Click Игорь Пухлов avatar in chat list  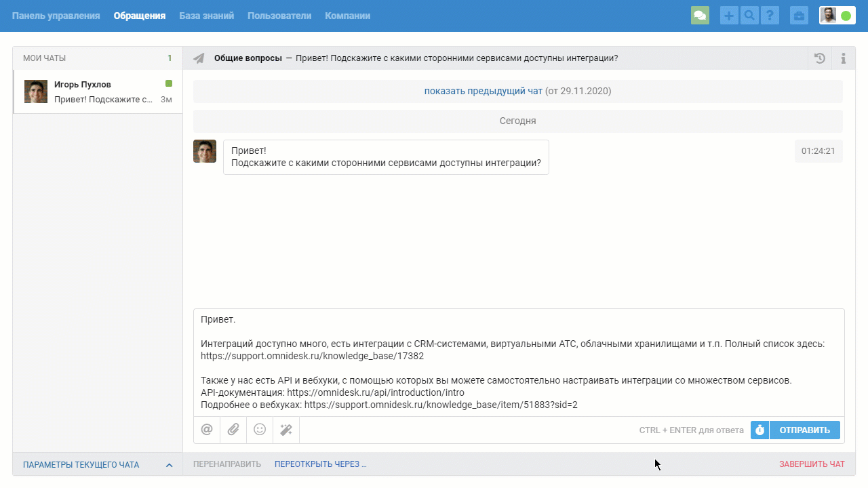tap(36, 91)
